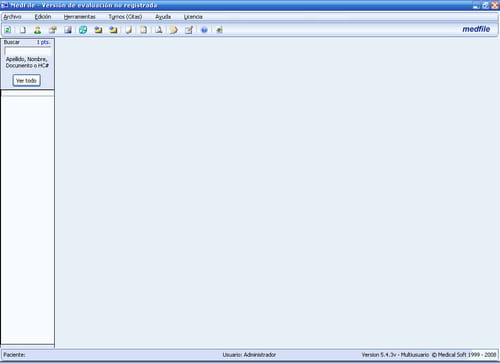Focus the Buscar patient search field
Viewport: 500px width, 363px height.
point(28,51)
